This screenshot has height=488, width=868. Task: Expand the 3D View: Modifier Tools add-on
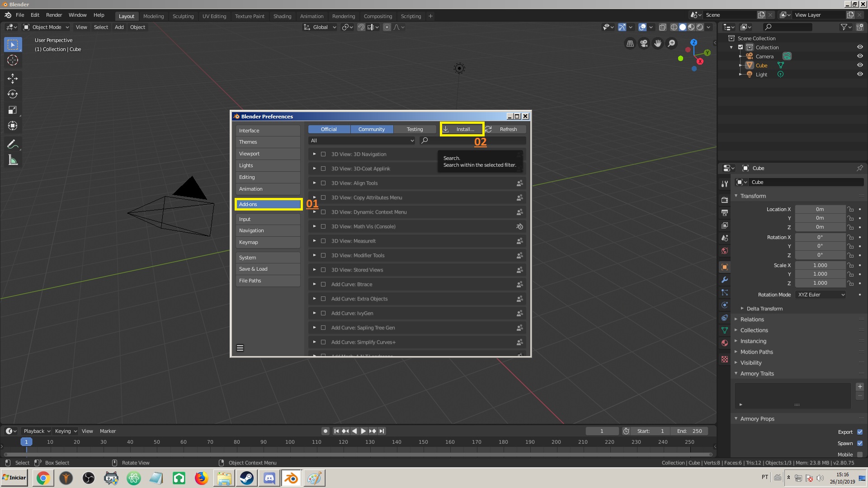[x=315, y=255]
